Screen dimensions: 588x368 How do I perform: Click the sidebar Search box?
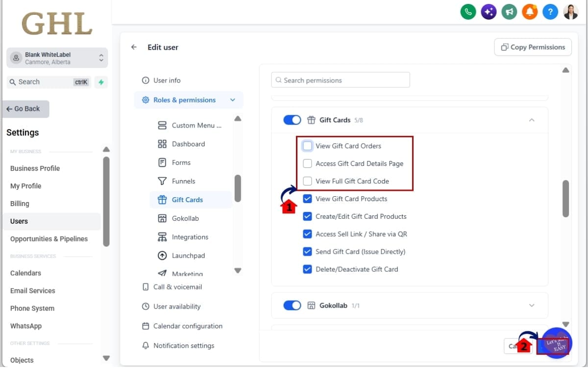coord(49,82)
